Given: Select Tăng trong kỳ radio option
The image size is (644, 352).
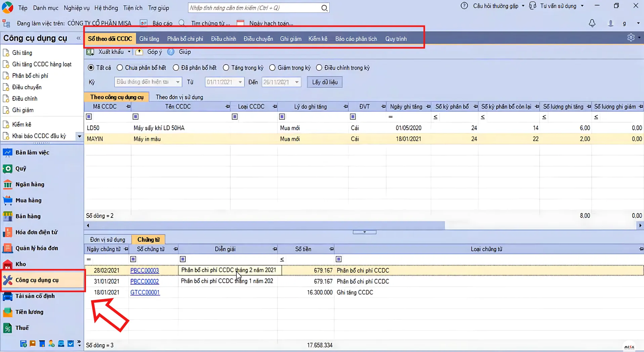Looking at the screenshot, I should [226, 68].
